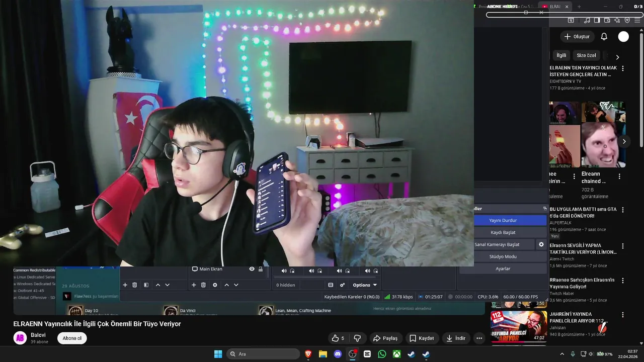Open Brave sidebar panel icon

[597, 20]
